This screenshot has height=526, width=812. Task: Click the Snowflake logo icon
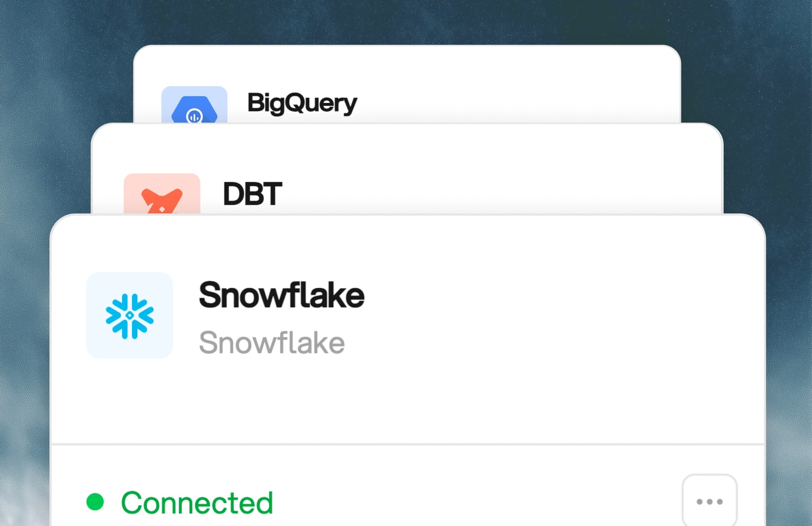click(130, 316)
